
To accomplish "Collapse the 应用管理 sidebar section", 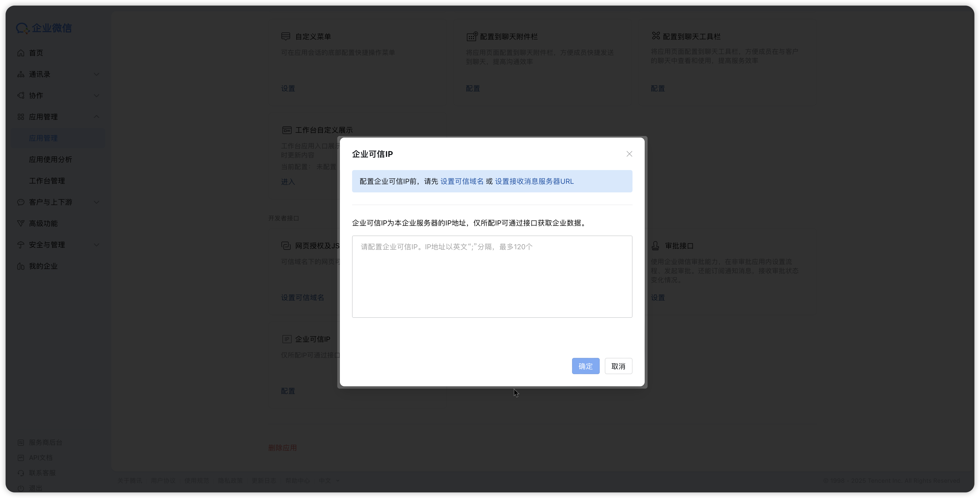I will point(96,117).
